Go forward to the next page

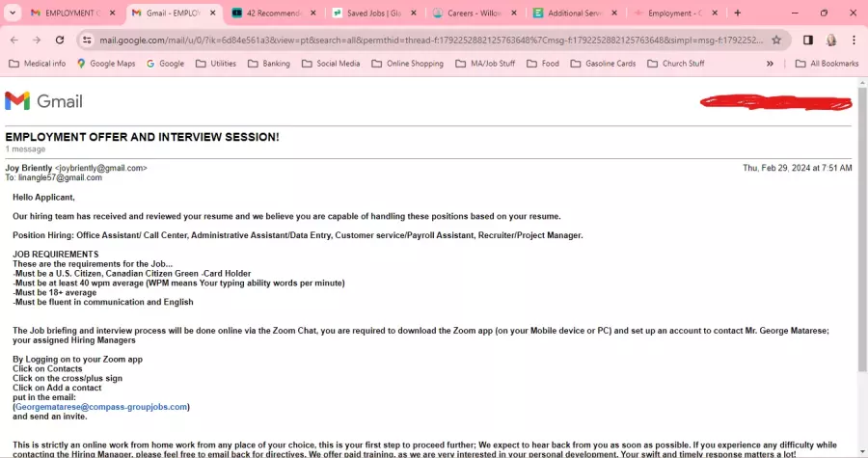pyautogui.click(x=37, y=40)
